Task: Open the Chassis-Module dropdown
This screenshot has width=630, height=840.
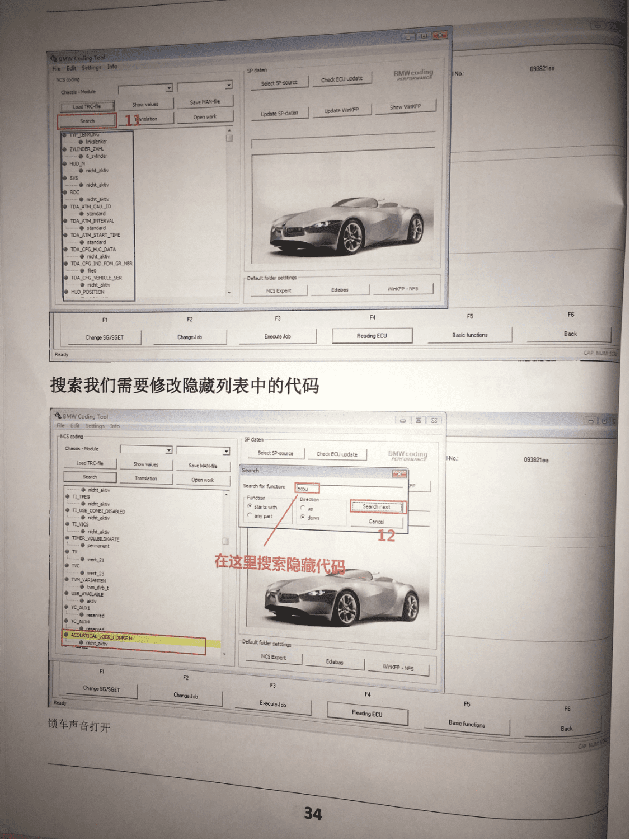Action: point(167,88)
